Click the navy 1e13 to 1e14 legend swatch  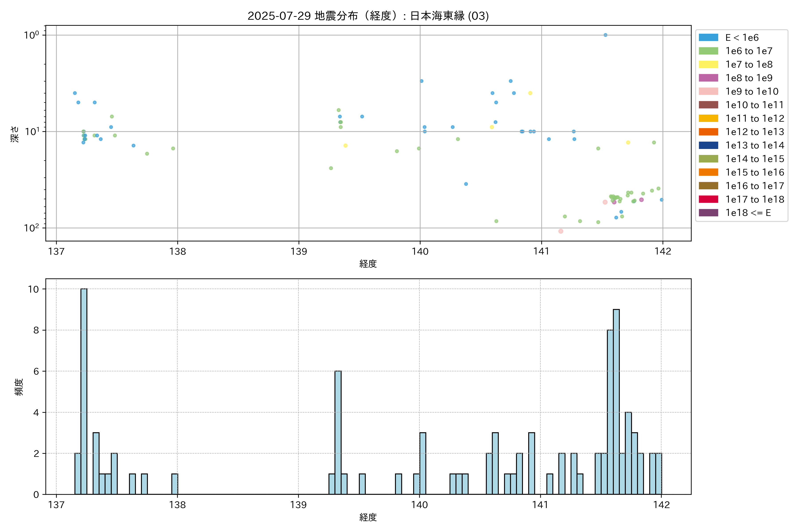click(708, 145)
